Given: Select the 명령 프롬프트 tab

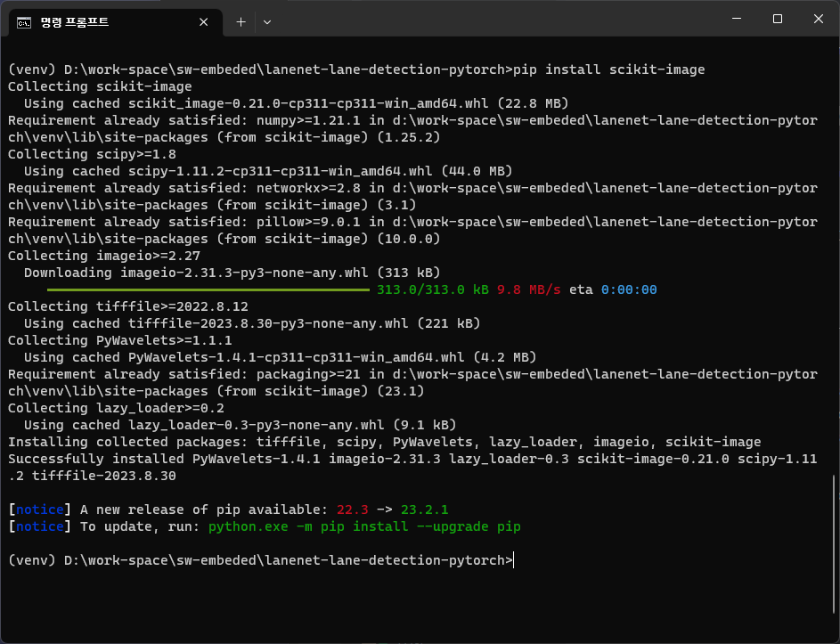Looking at the screenshot, I should (115, 22).
